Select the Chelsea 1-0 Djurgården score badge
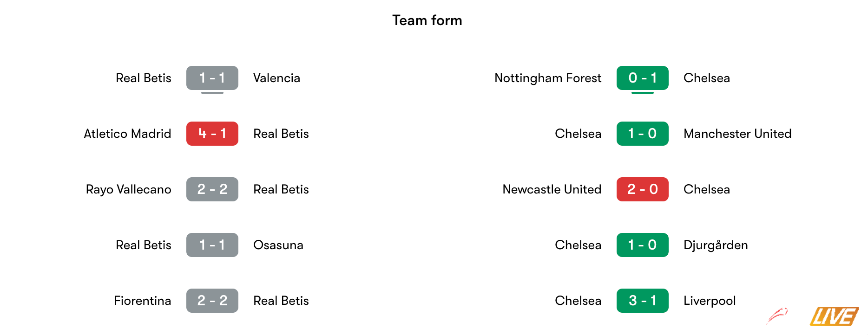The width and height of the screenshot is (868, 335). point(643,245)
